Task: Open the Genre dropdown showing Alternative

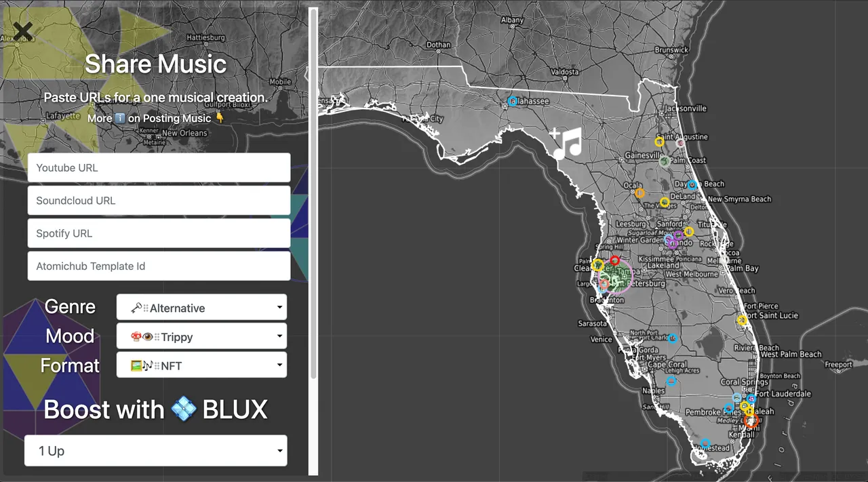Action: tap(201, 307)
